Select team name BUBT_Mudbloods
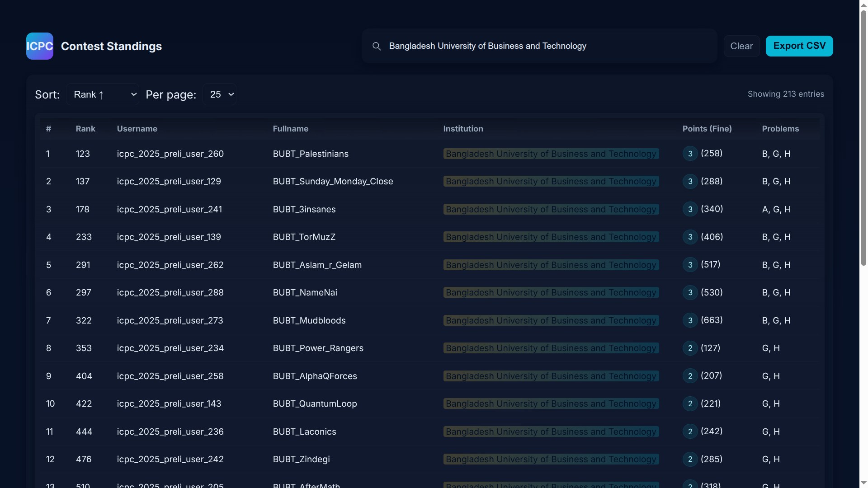This screenshot has height=488, width=868. point(309,320)
